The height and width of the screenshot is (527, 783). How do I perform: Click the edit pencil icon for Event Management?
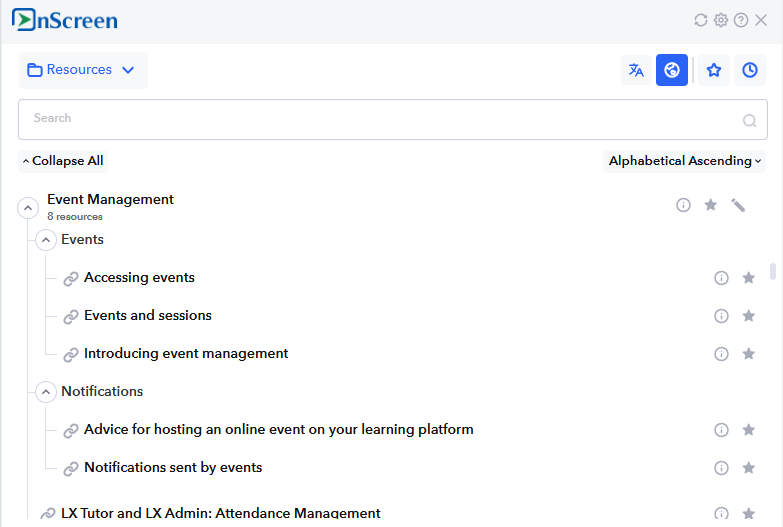point(738,205)
